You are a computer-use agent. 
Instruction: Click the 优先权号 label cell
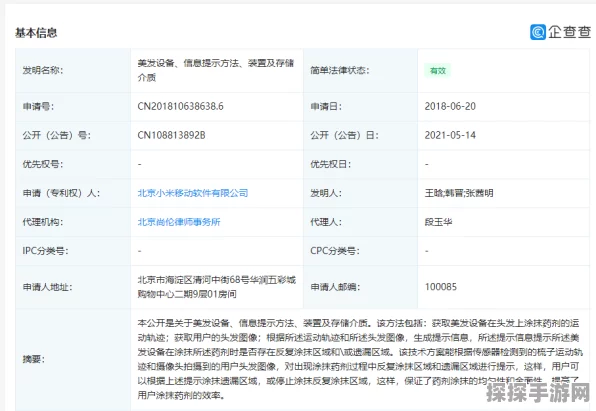click(73, 164)
